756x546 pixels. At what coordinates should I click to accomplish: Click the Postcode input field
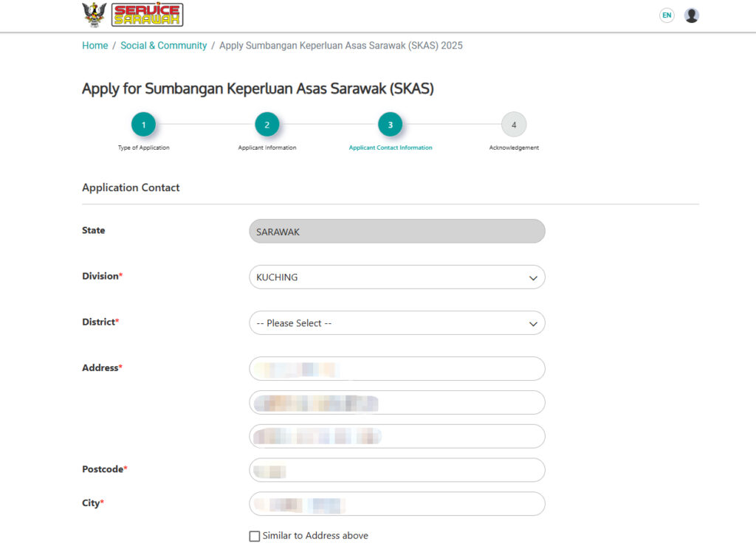pyautogui.click(x=397, y=470)
